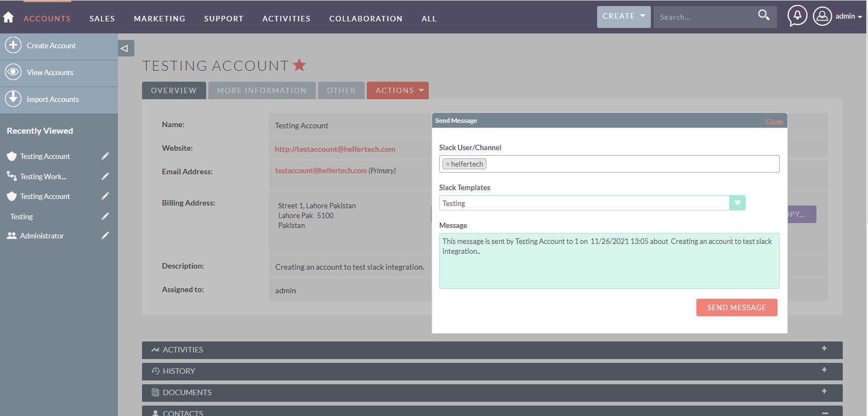Image resolution: width=868 pixels, height=416 pixels.
Task: Open the All menu
Action: coord(429,19)
